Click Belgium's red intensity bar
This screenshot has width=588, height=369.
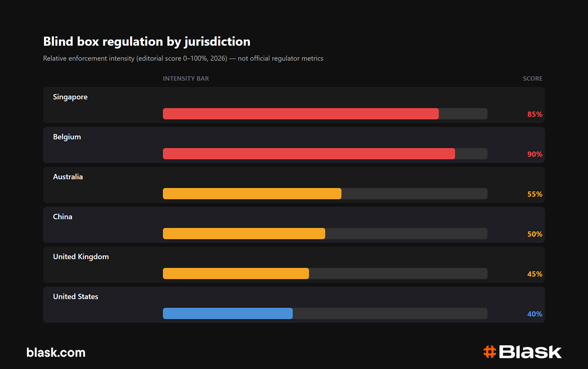(x=309, y=154)
